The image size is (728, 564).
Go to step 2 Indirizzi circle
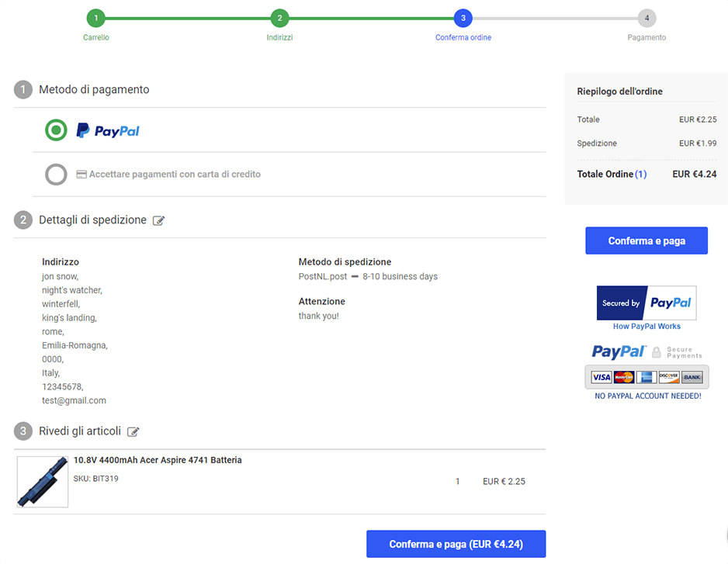[x=280, y=19]
